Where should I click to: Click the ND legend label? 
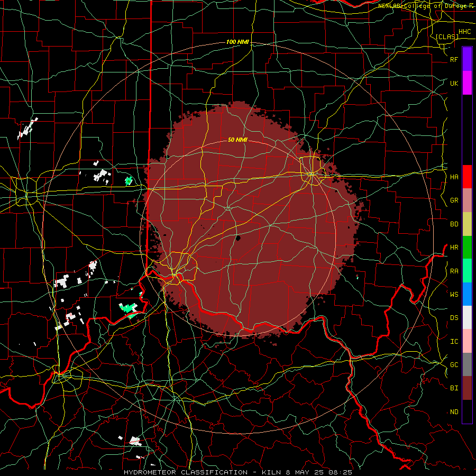454,412
